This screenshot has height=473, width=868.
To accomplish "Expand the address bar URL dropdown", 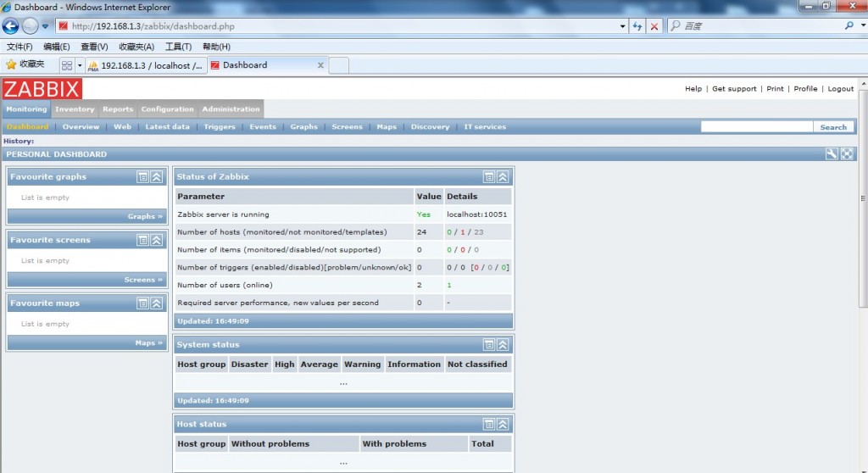I will pos(622,26).
